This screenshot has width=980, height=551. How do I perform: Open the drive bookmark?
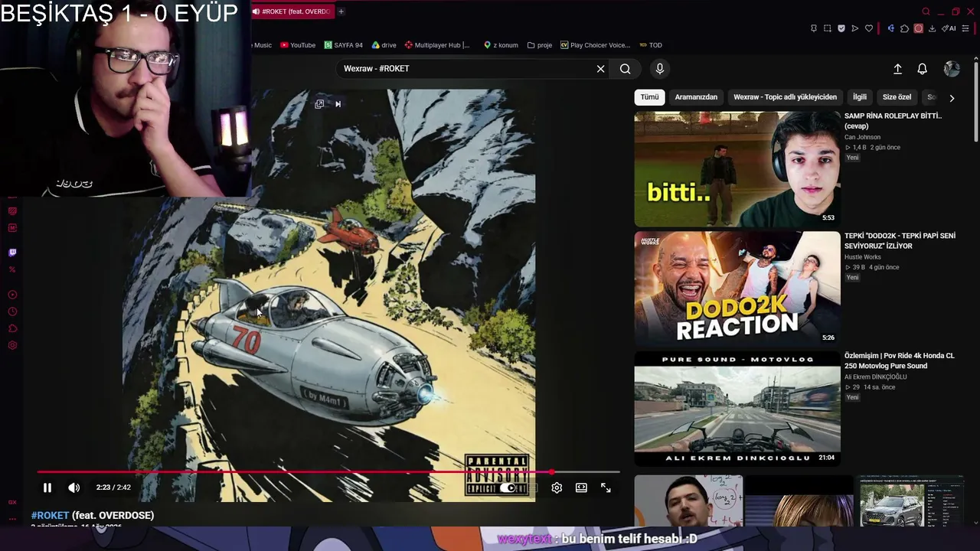[384, 45]
